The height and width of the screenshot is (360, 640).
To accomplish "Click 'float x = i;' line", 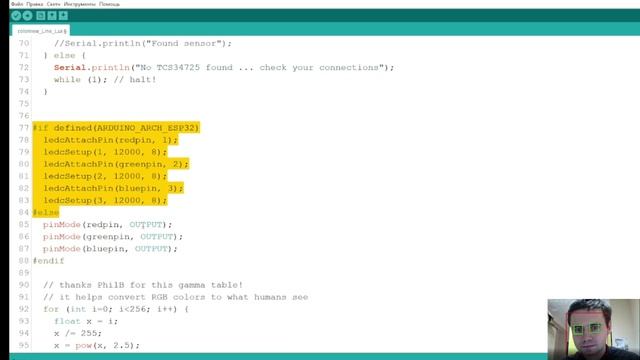I will click(86, 321).
